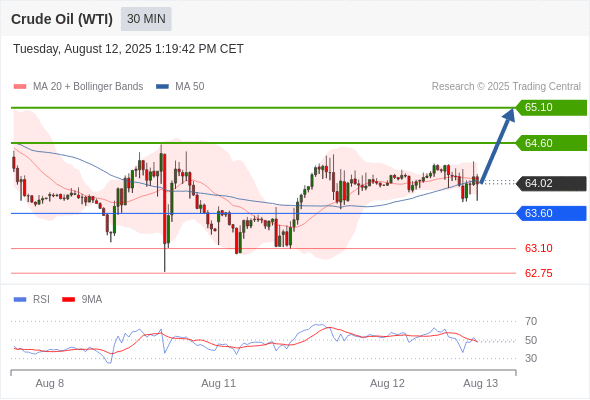Click the Crude Oil (WTI) title
Image resolution: width=590 pixels, height=400 pixels.
[62, 19]
